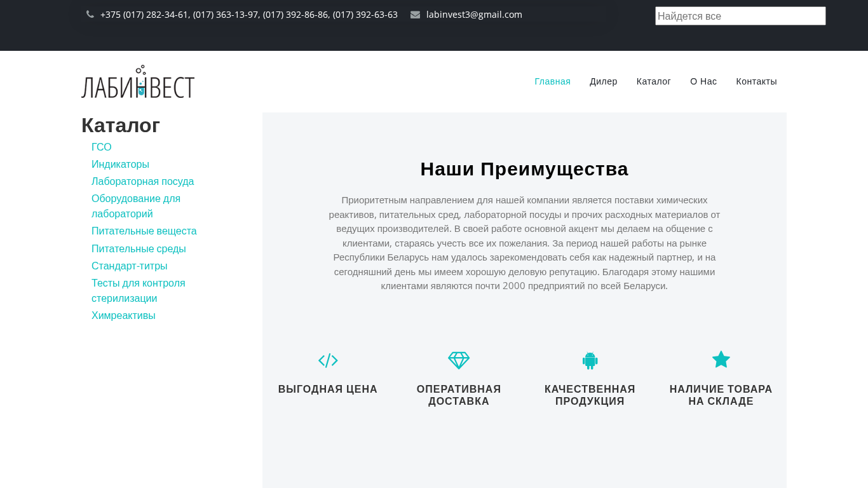Click the star icon above Наличие товара
868x488 pixels.
click(x=721, y=360)
